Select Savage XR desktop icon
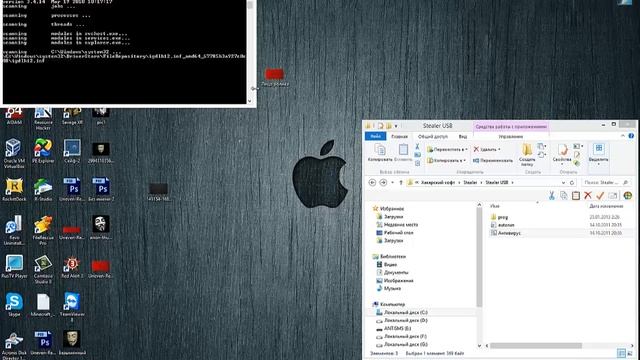 point(72,116)
